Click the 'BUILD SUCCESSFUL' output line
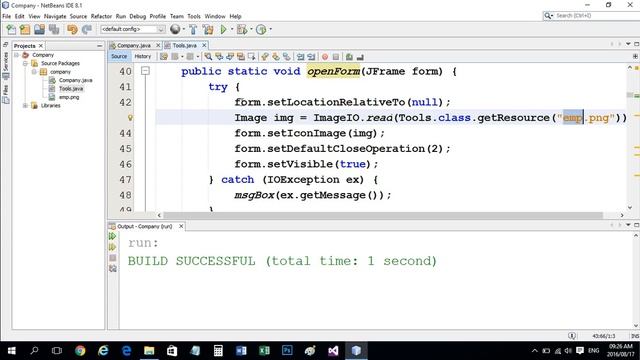640x360 pixels. pos(282,261)
